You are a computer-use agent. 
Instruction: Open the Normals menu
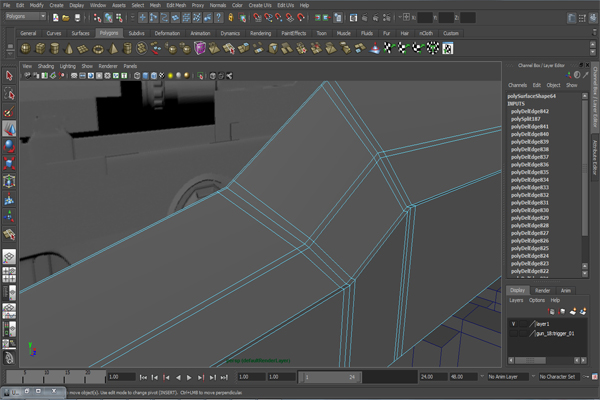(218, 5)
